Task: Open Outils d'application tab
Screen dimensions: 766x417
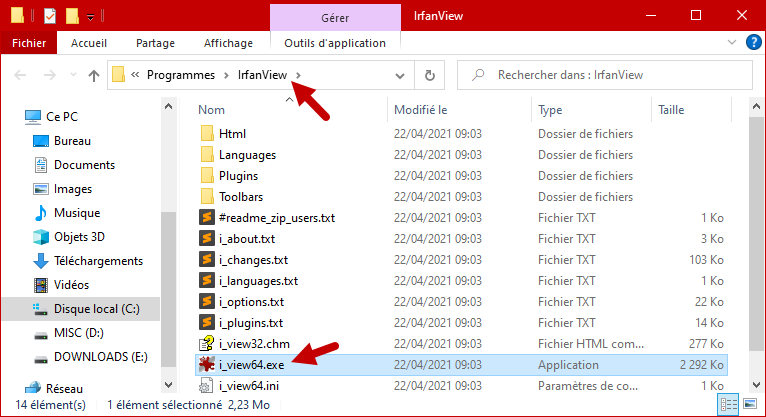Action: click(x=335, y=43)
